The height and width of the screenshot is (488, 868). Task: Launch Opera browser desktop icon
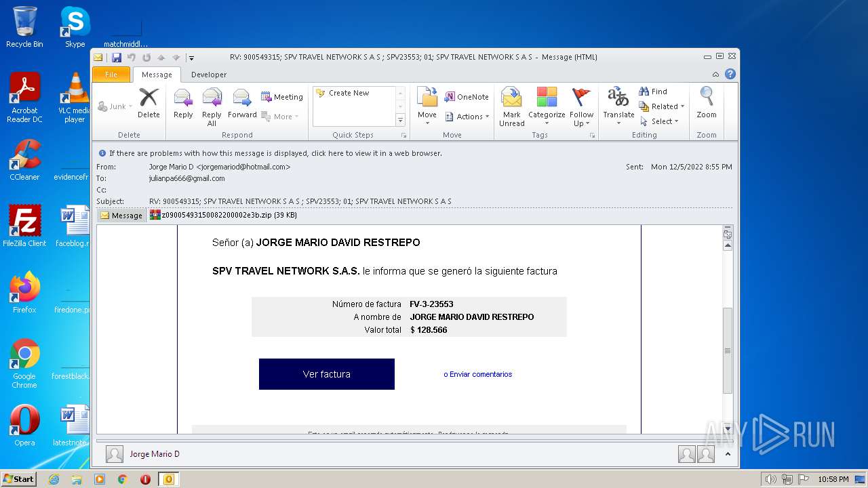click(24, 426)
